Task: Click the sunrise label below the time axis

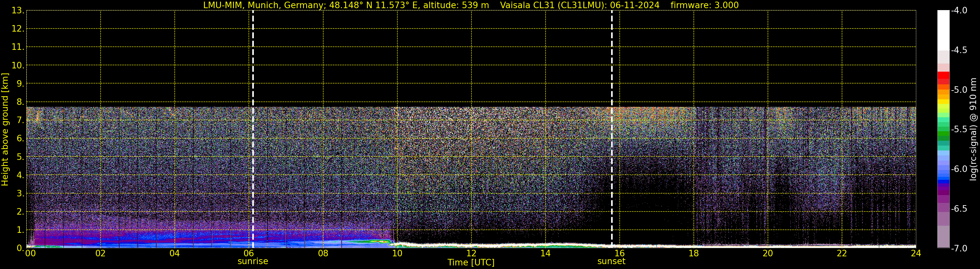Action: point(253,262)
